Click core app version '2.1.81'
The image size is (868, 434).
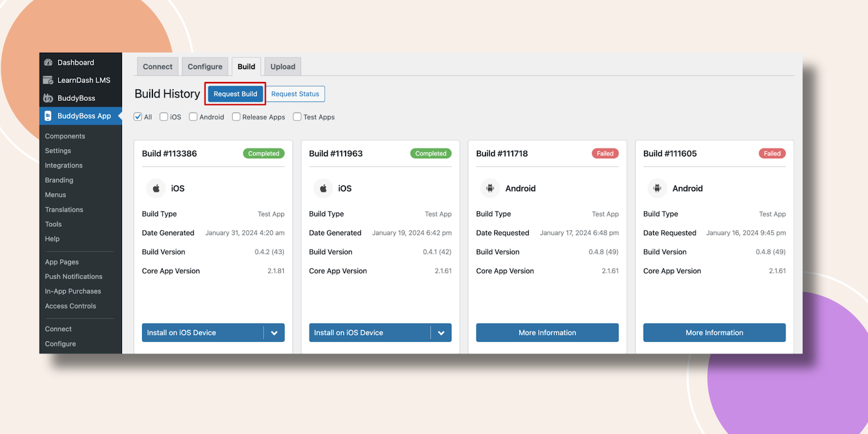pyautogui.click(x=276, y=271)
